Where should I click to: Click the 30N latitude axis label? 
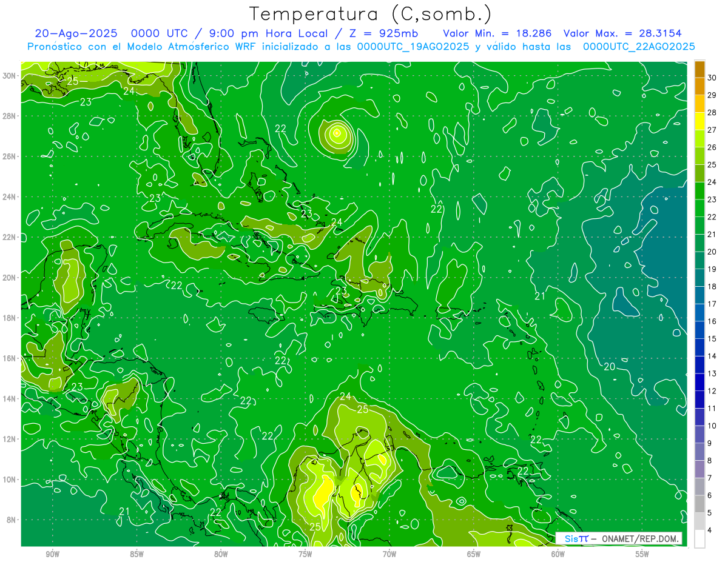pyautogui.click(x=10, y=75)
